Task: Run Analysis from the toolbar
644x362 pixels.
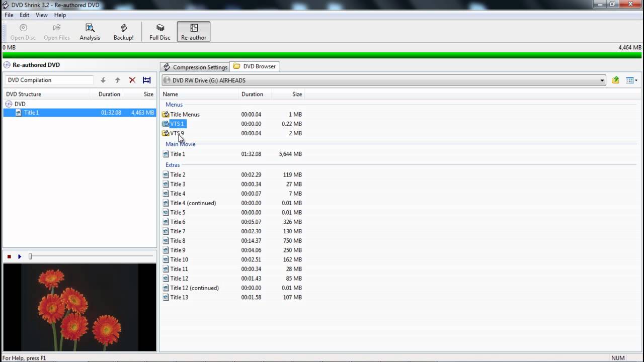Action: pyautogui.click(x=90, y=32)
